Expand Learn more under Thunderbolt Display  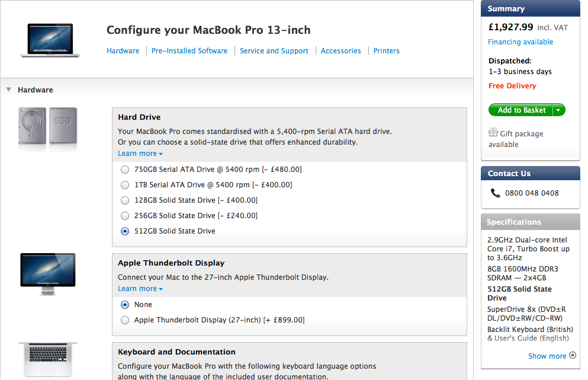[x=140, y=289]
